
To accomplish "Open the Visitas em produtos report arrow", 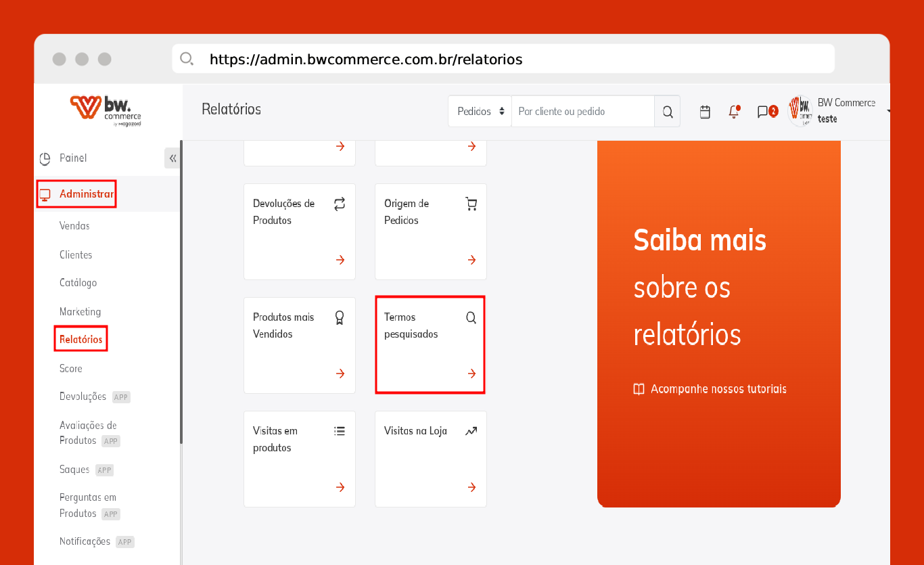I will tap(340, 487).
